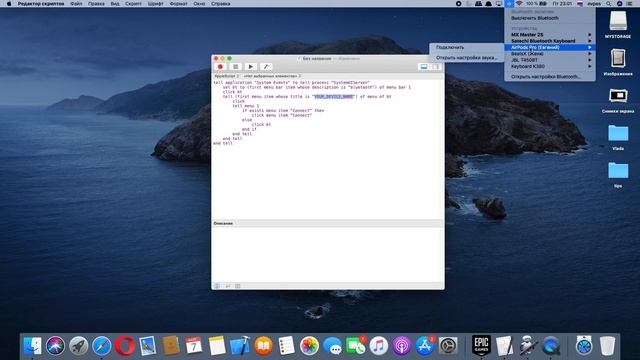The height and width of the screenshot is (360, 640).
Task: Open Finder from the Dock
Action: click(33, 346)
